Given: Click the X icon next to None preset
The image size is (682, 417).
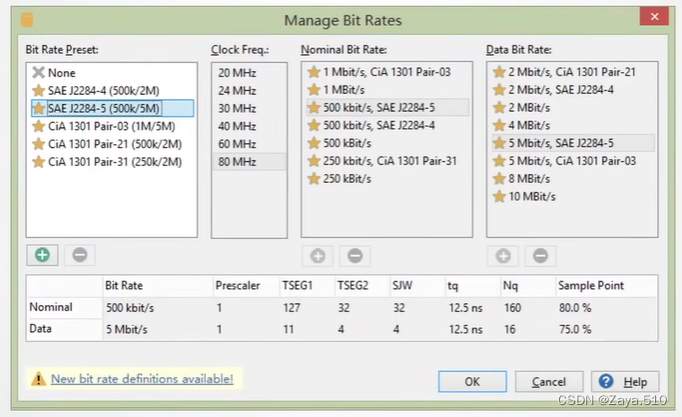Looking at the screenshot, I should [x=38, y=72].
